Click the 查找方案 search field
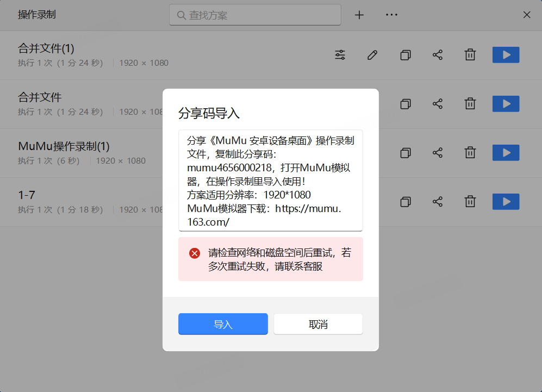 tap(256, 15)
